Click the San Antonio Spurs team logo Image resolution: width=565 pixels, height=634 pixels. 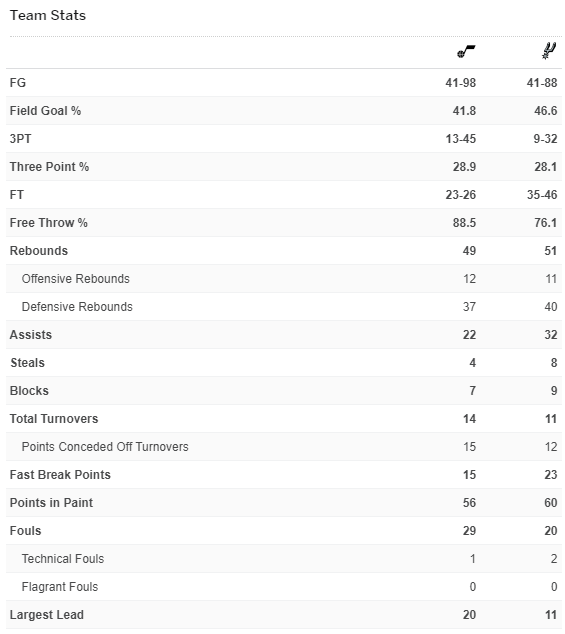point(549,51)
